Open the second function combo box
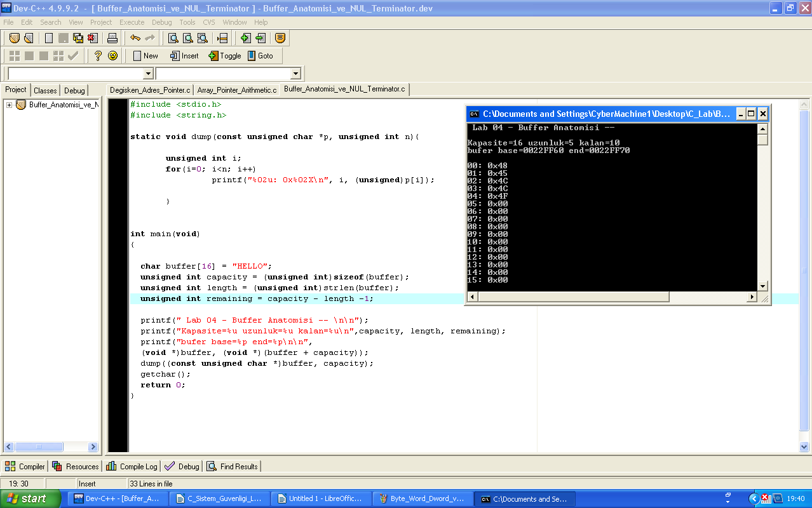The width and height of the screenshot is (812, 508). click(x=228, y=74)
